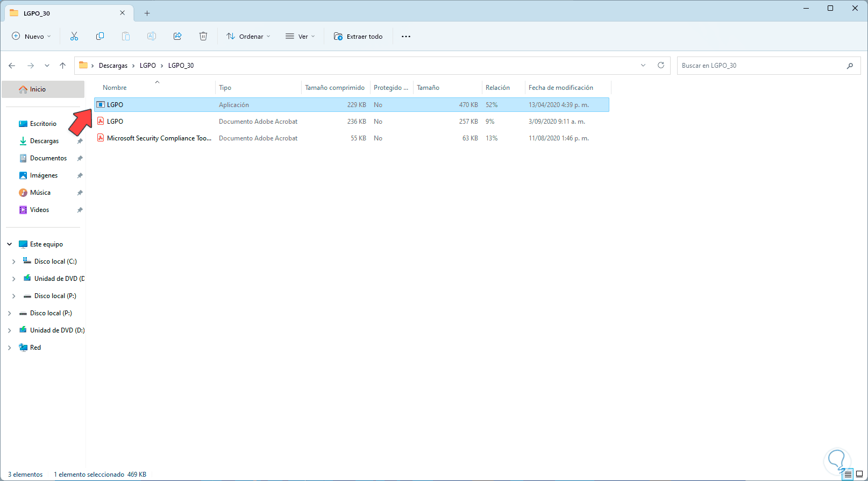868x481 pixels.
Task: Open address bar history dropdown
Action: coord(643,65)
